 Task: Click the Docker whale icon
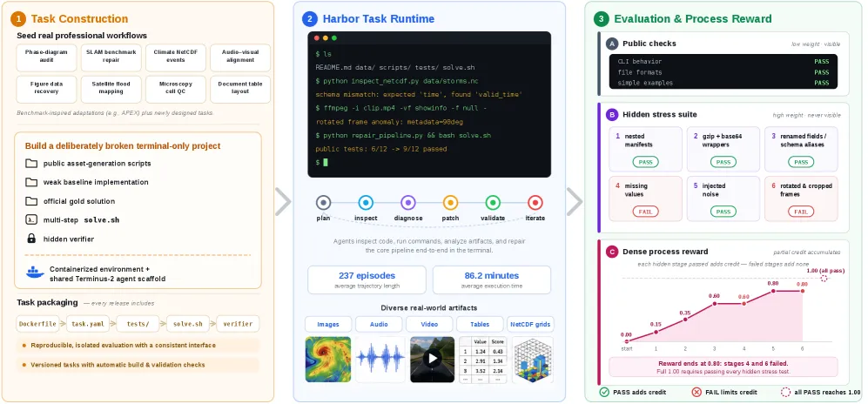(35, 273)
